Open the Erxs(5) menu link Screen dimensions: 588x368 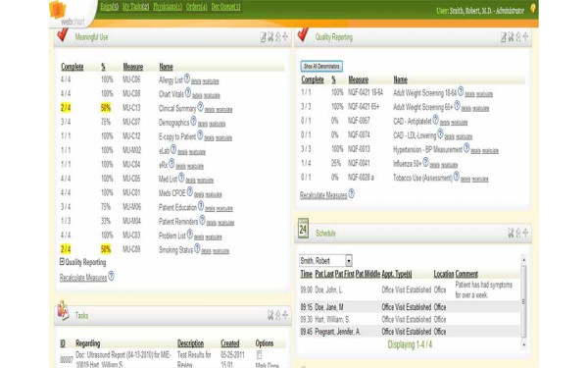point(110,7)
